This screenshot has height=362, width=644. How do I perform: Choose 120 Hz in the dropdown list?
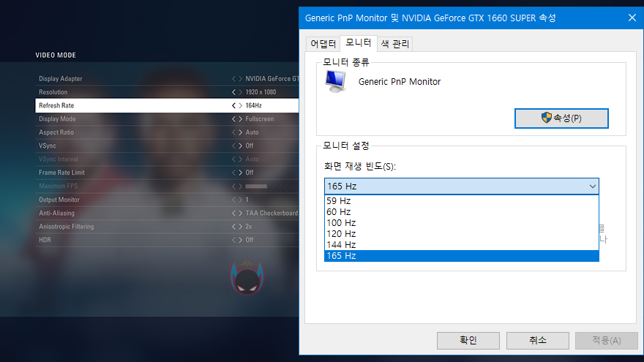[462, 233]
